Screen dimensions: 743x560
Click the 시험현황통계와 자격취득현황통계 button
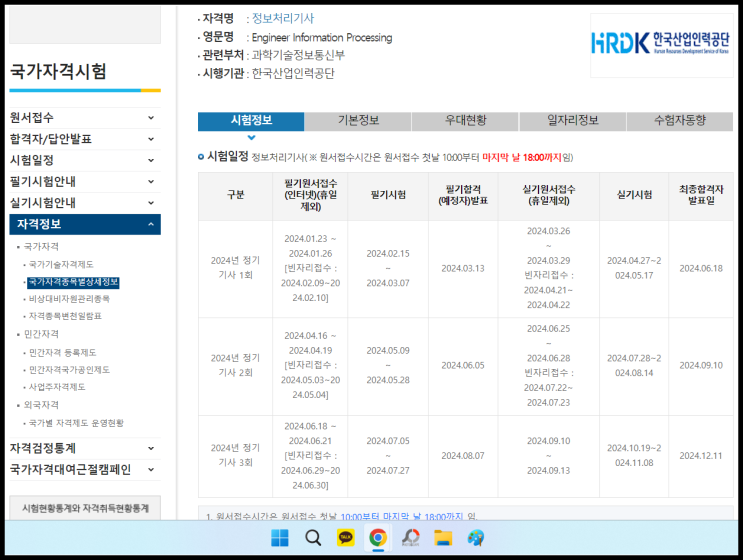pos(85,508)
